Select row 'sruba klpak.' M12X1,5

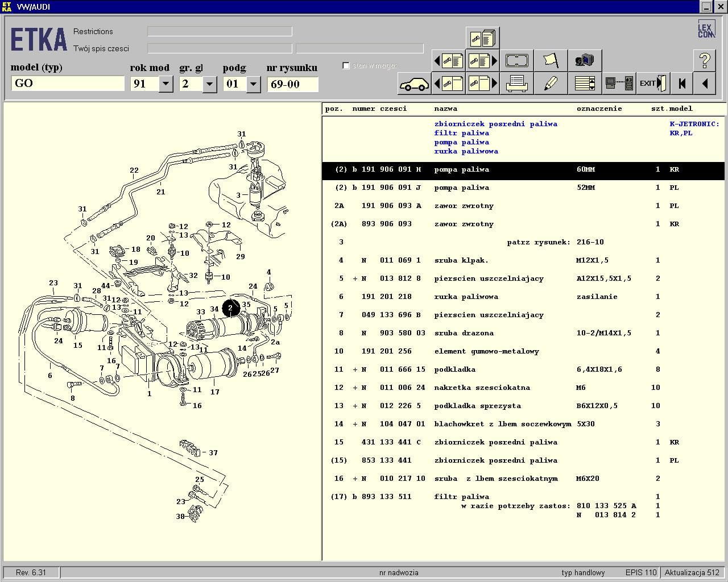click(523, 260)
